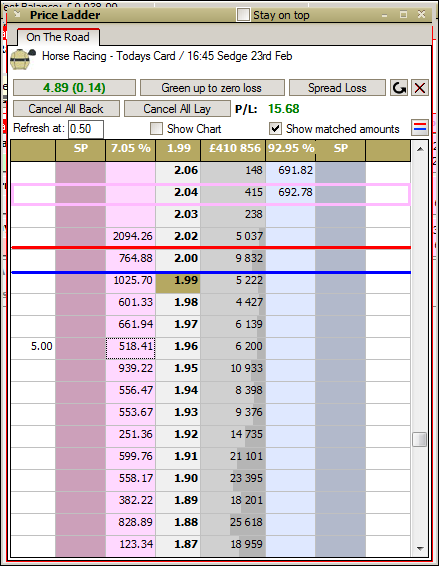439x566 pixels.
Task: Enable the Stay on top checkbox
Action: tap(243, 15)
